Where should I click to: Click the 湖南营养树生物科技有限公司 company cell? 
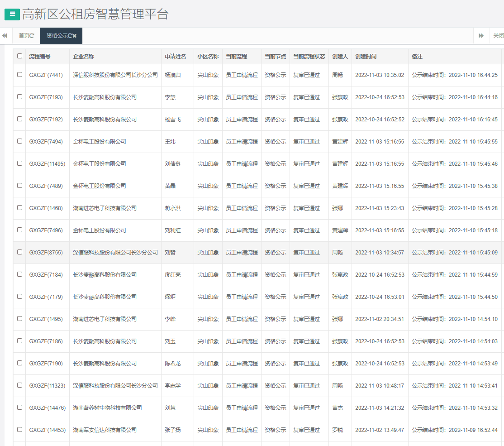tap(107, 408)
